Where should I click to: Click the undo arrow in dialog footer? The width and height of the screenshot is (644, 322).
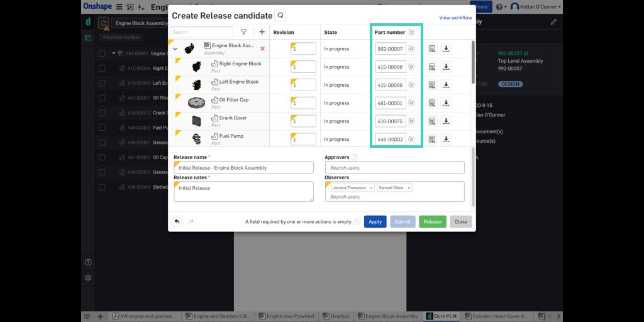(x=177, y=221)
